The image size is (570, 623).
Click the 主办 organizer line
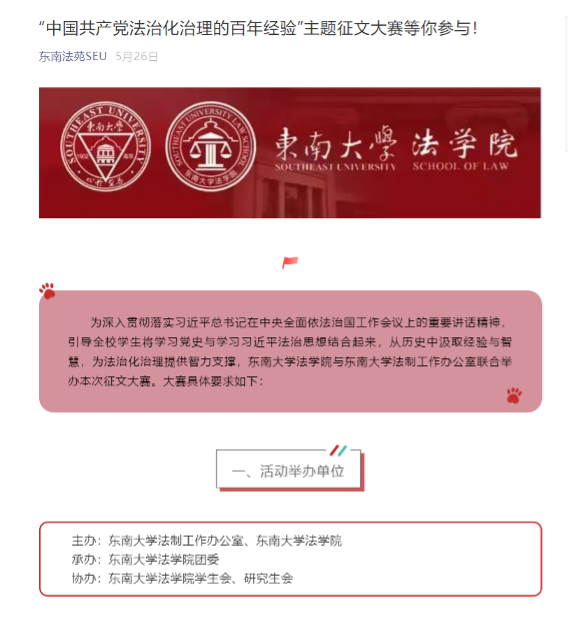(207, 540)
